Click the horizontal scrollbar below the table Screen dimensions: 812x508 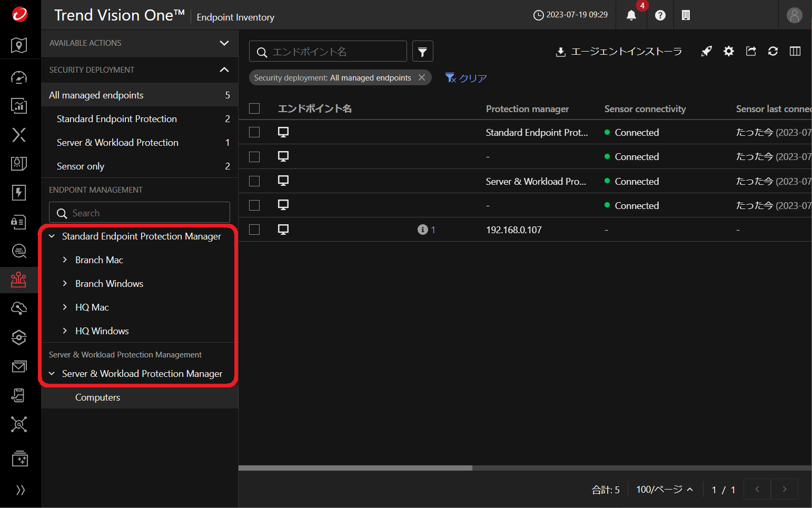tap(355, 467)
